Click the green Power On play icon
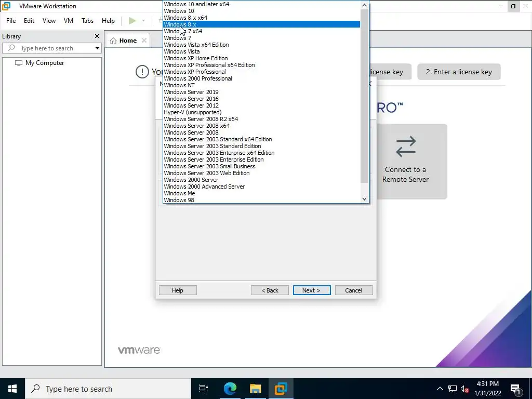 [x=132, y=21]
